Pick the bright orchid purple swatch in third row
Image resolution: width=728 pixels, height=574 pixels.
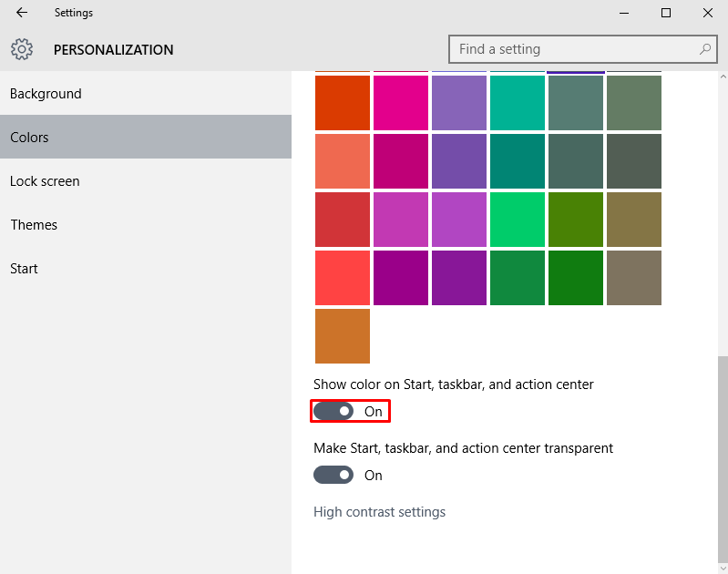(459, 220)
